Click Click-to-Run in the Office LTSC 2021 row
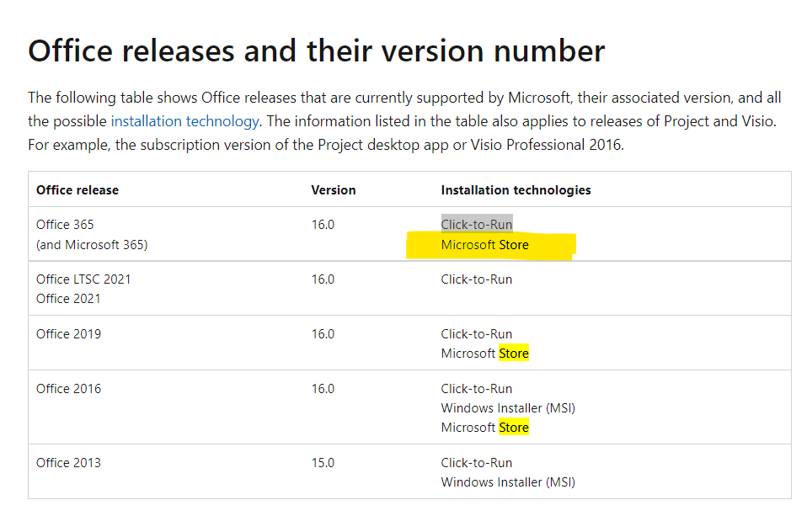The width and height of the screenshot is (807, 532). tap(477, 279)
